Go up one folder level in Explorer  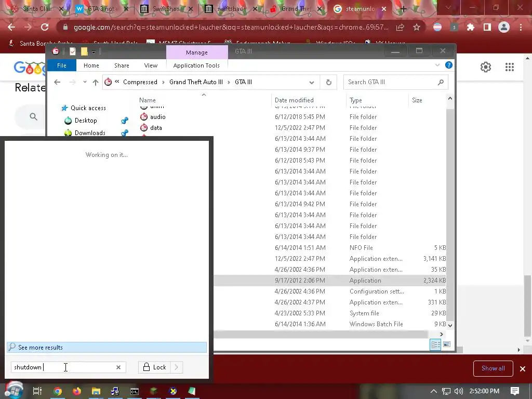[x=96, y=82]
